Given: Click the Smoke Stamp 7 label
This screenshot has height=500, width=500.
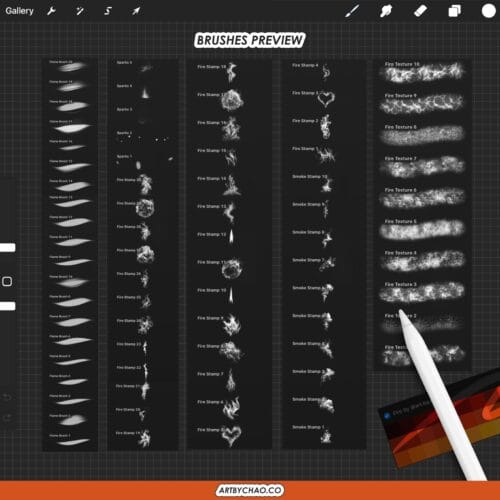Looking at the screenshot, I should [308, 260].
